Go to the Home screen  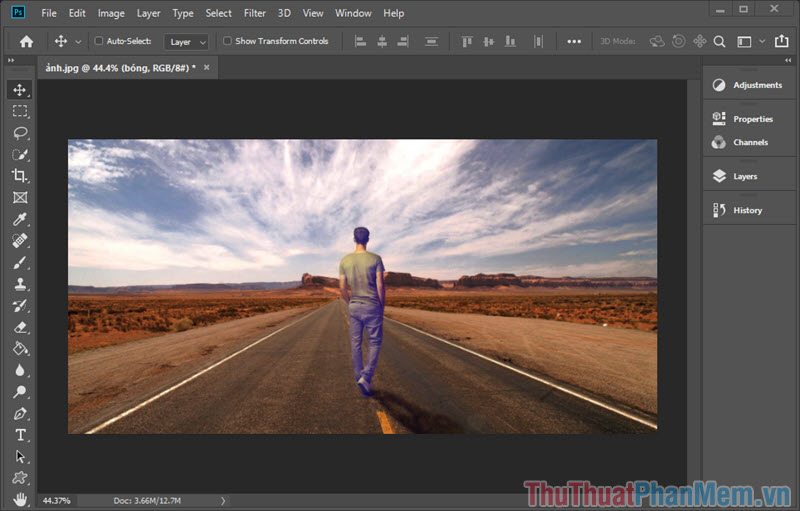coord(26,41)
